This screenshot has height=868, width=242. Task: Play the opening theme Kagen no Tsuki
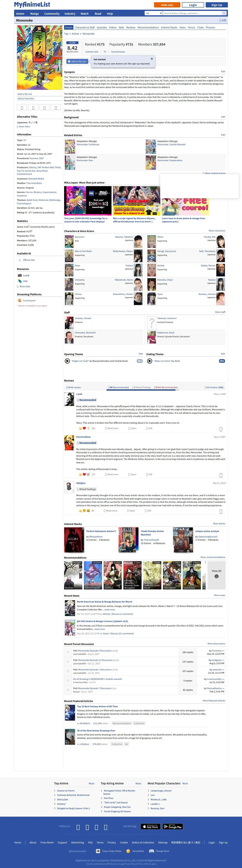point(67,361)
